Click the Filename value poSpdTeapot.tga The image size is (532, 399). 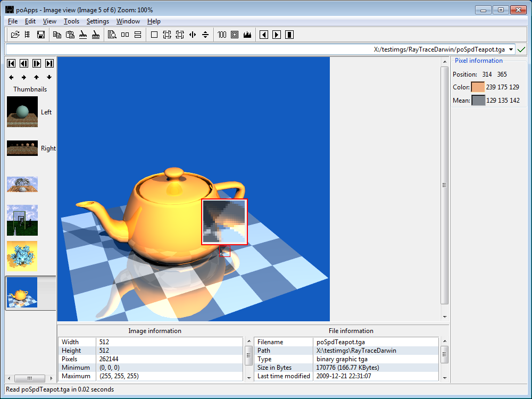click(340, 342)
